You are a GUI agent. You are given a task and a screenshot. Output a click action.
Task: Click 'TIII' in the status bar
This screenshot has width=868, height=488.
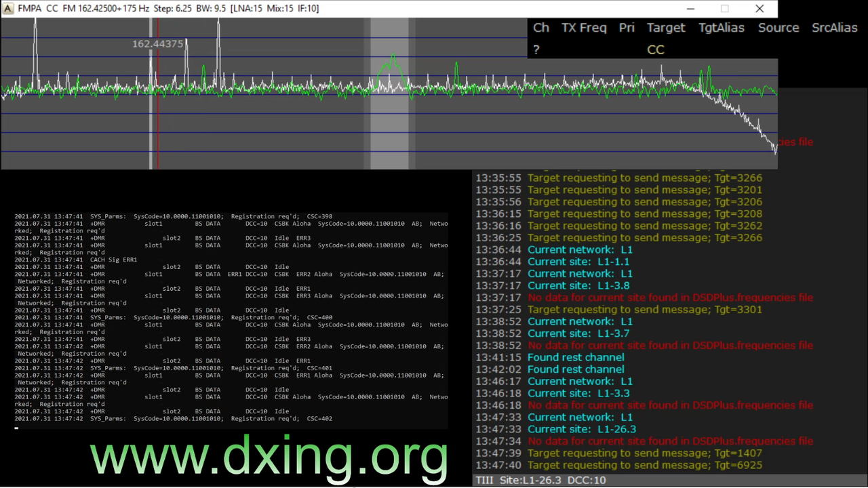pos(484,481)
